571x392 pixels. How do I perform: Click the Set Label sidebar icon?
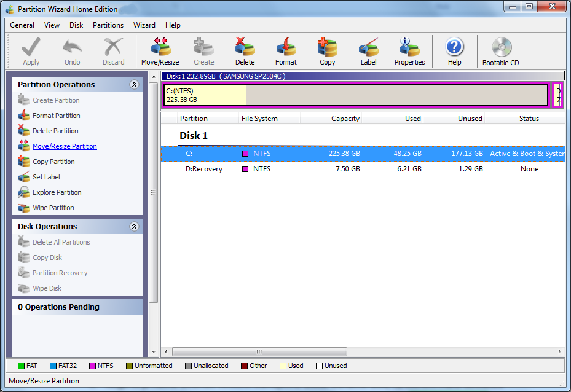pos(24,176)
